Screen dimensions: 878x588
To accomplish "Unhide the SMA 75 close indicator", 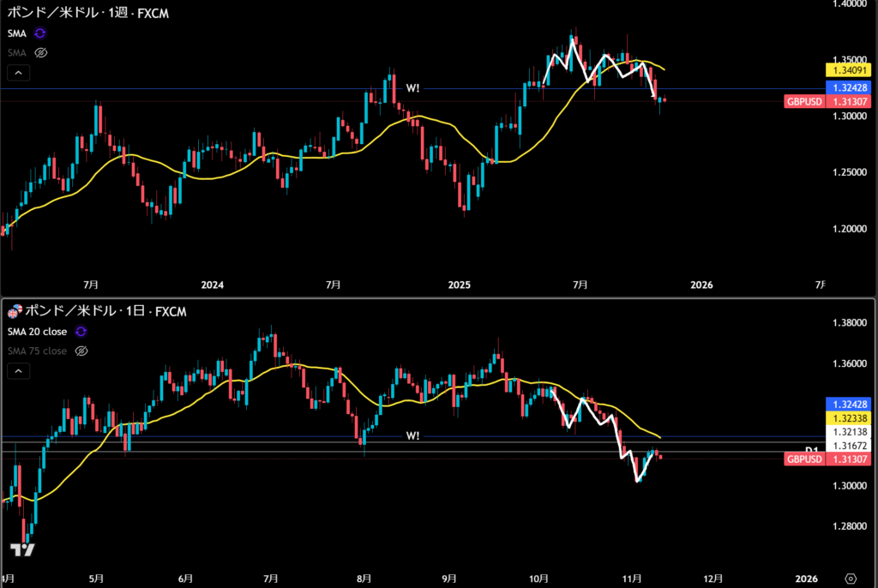I will [x=81, y=351].
